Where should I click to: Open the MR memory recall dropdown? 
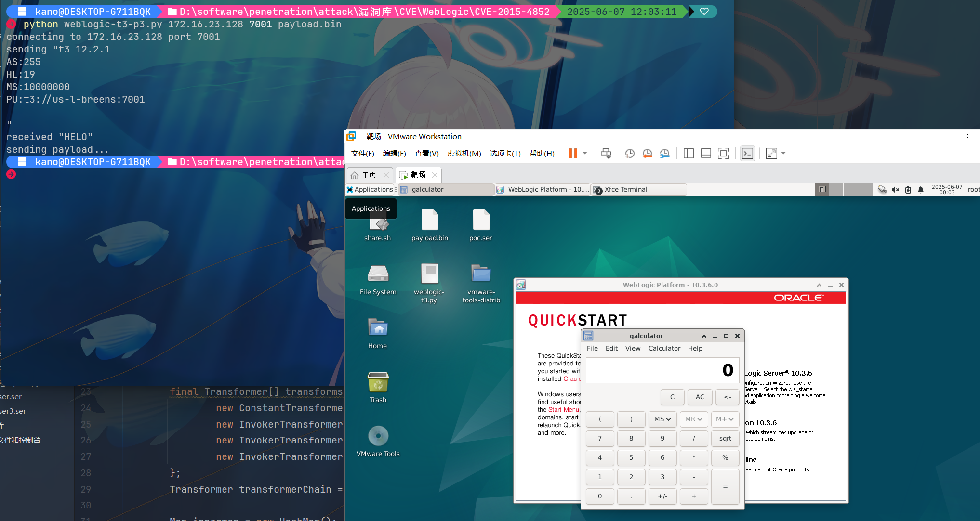tap(694, 419)
